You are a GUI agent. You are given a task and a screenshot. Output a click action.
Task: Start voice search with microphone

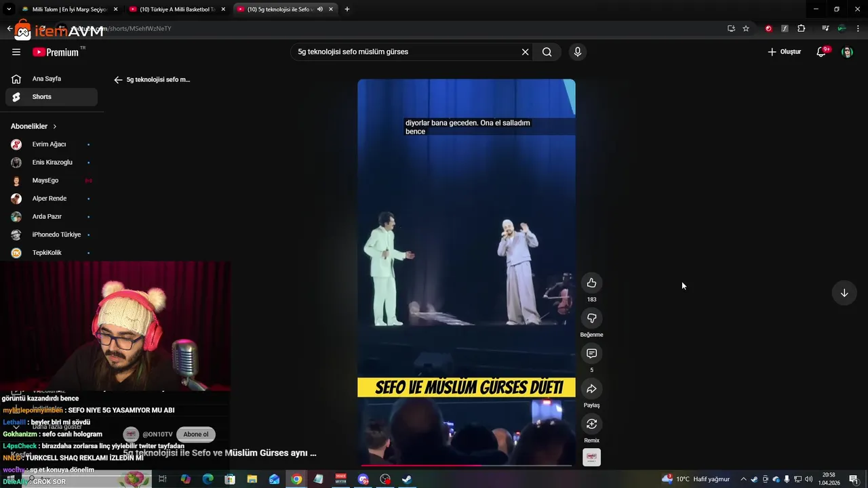[x=578, y=52]
